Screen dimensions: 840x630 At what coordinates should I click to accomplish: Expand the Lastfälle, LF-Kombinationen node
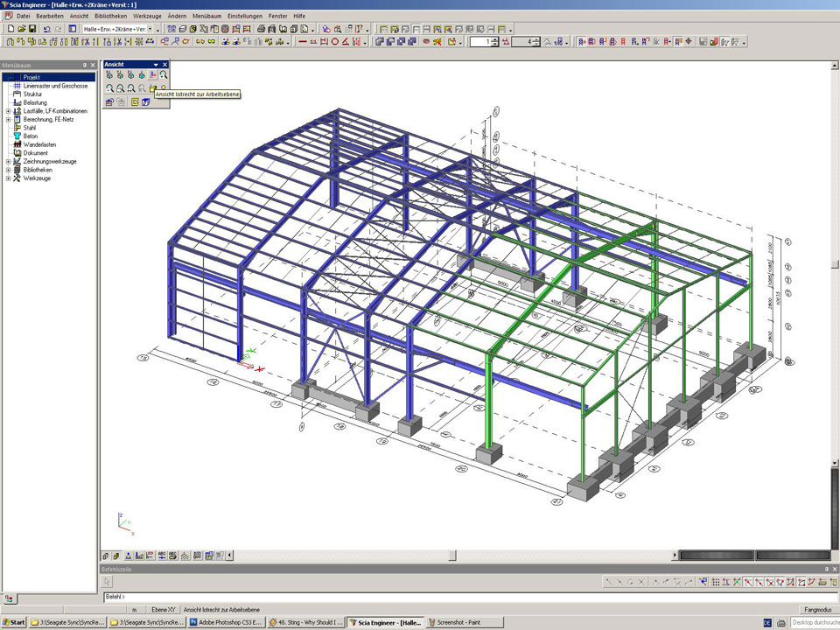(8, 111)
